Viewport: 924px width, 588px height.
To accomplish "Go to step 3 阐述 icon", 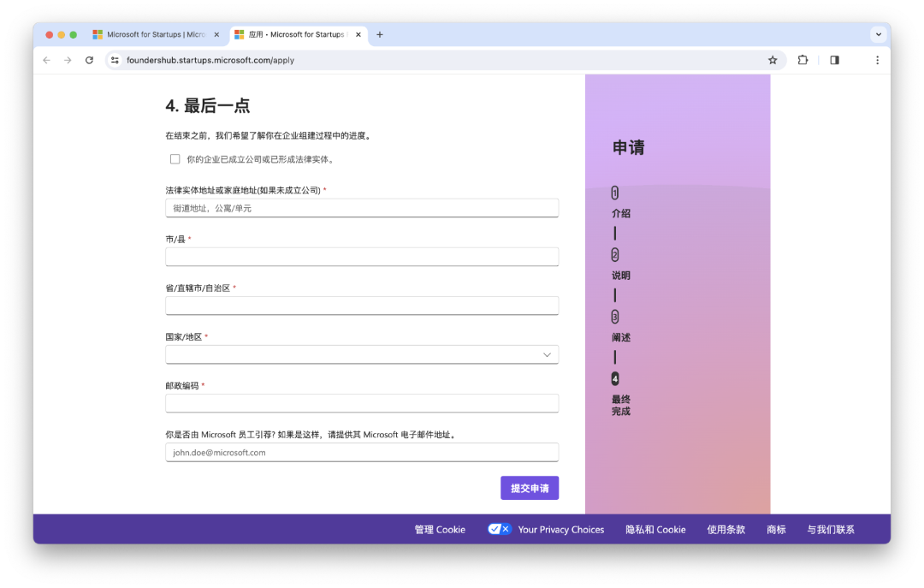I will [x=614, y=317].
